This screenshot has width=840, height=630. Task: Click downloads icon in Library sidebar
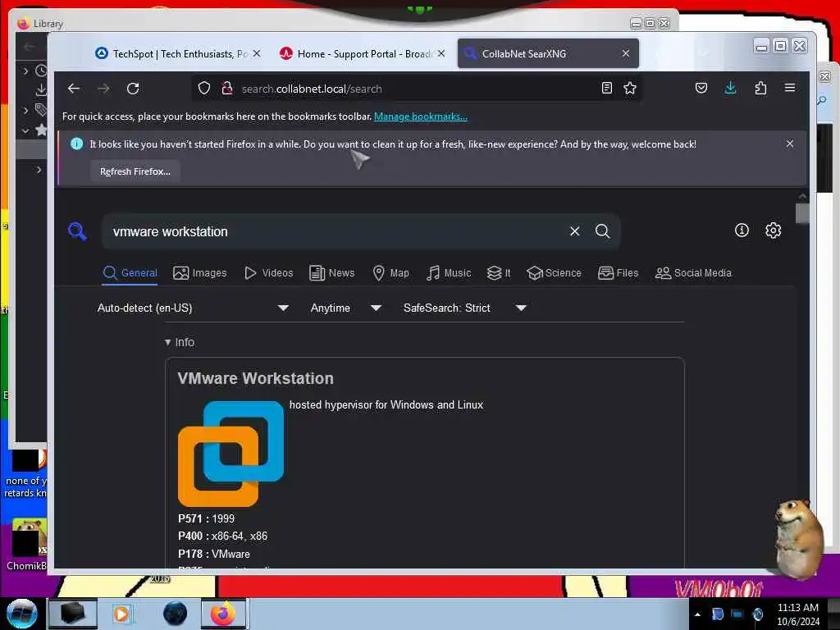coord(41,90)
